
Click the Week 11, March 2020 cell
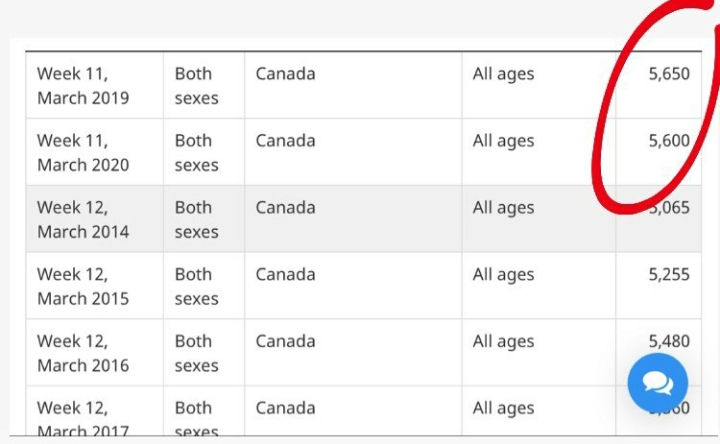pyautogui.click(x=83, y=153)
